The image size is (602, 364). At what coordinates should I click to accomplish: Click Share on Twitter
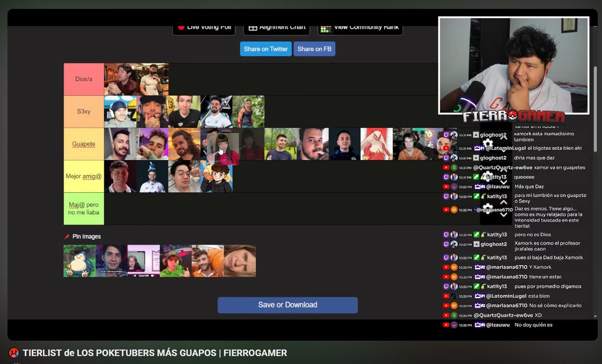pyautogui.click(x=266, y=49)
